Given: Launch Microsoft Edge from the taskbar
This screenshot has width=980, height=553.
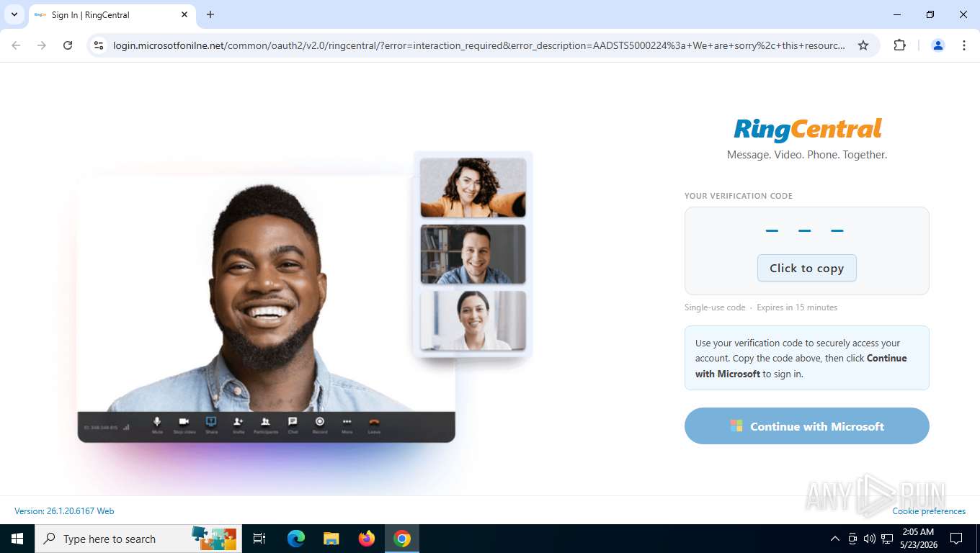Looking at the screenshot, I should point(296,539).
